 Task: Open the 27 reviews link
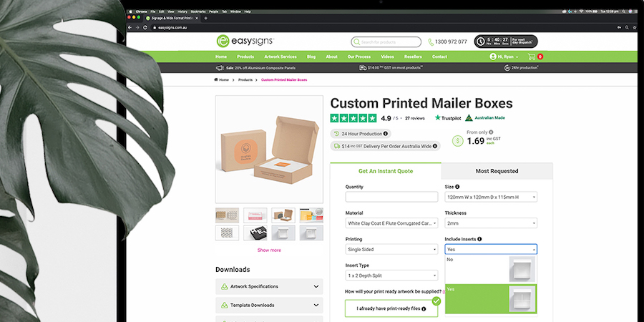click(415, 118)
